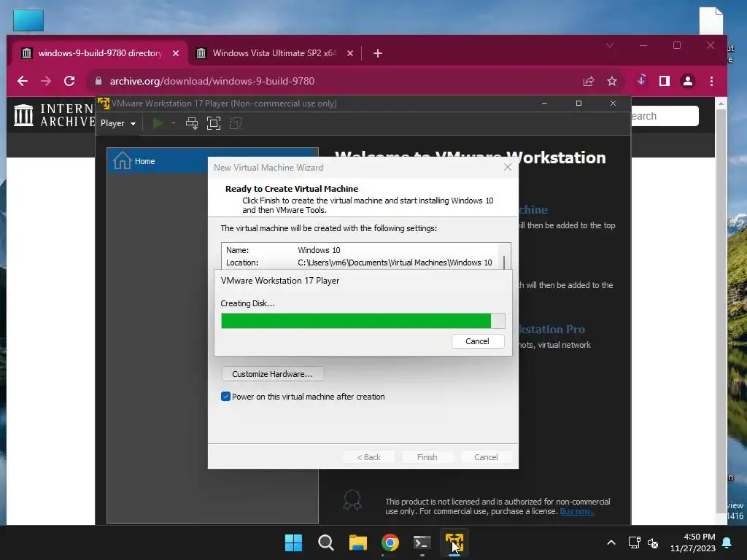This screenshot has height=560, width=747.
Task: Click the muted volume tray icon
Action: tap(653, 542)
